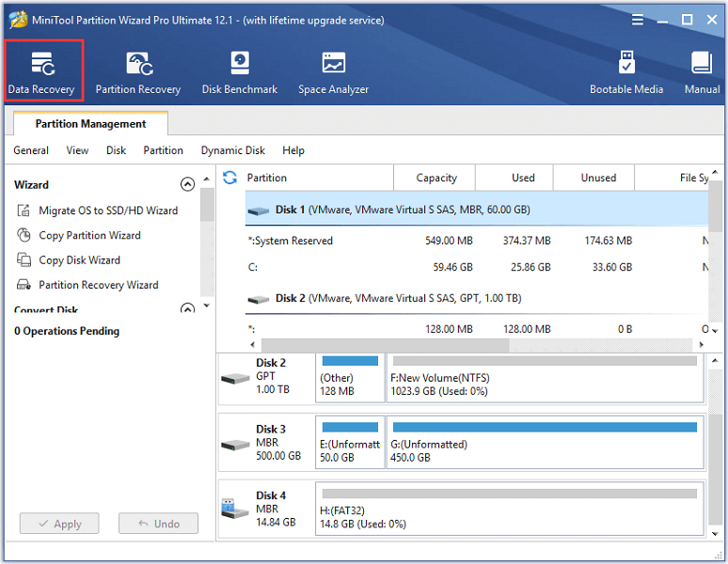This screenshot has width=728, height=564.
Task: Click right arrow of partition list horizontal scrollbar
Action: 701,345
